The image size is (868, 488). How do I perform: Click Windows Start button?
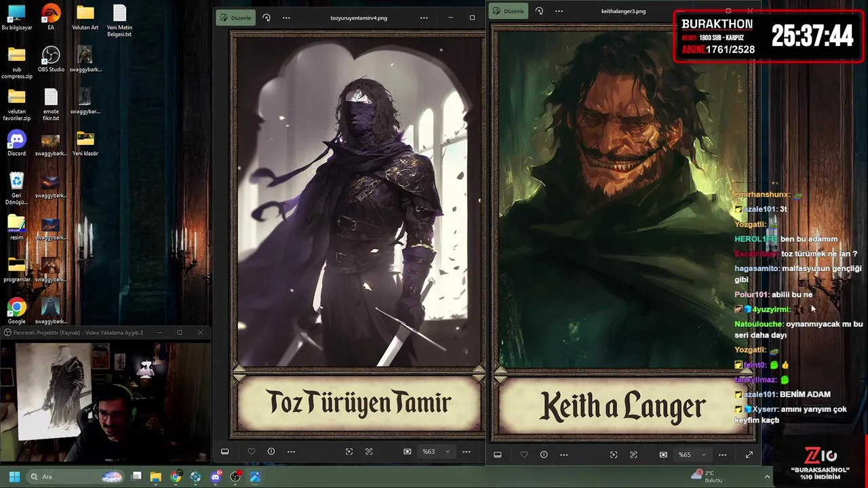(x=14, y=476)
